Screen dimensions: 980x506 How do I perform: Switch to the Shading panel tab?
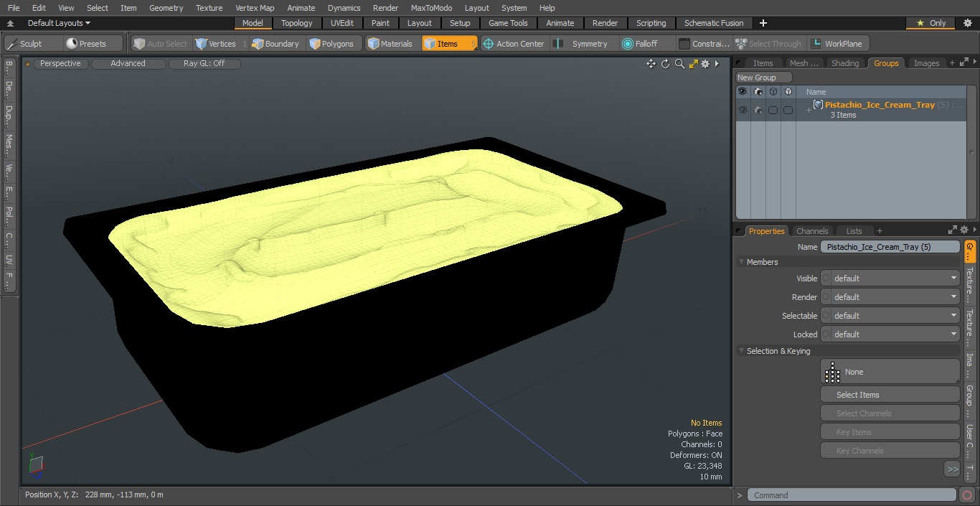(845, 63)
